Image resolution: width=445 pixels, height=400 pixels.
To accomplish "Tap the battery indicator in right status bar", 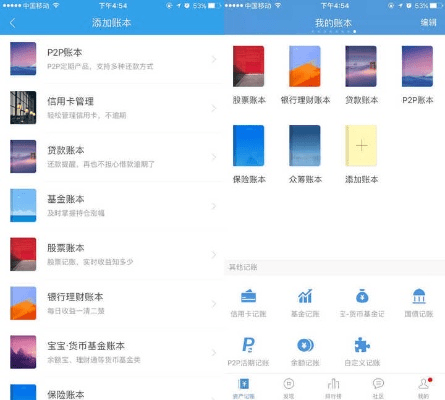I will coord(434,6).
